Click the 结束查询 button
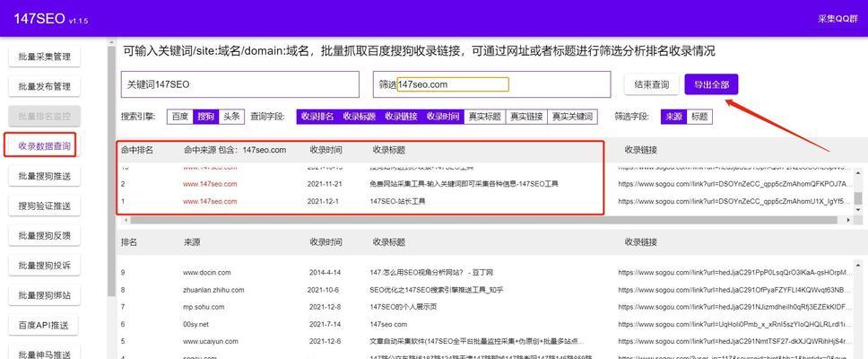 click(x=652, y=84)
